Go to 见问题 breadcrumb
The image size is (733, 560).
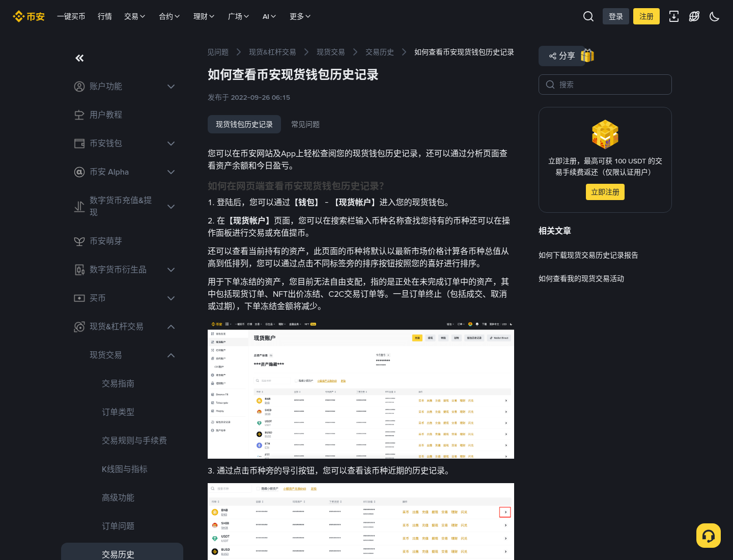tap(218, 52)
